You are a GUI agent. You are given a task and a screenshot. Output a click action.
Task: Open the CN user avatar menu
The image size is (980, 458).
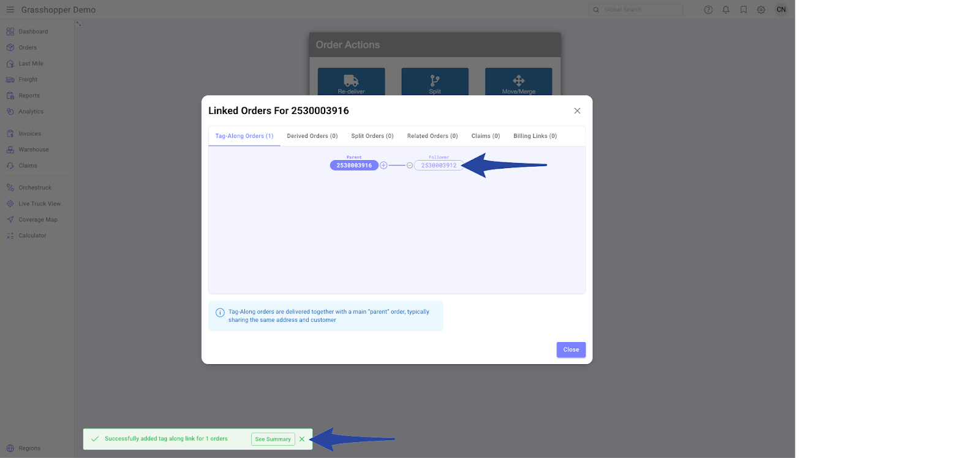point(781,10)
